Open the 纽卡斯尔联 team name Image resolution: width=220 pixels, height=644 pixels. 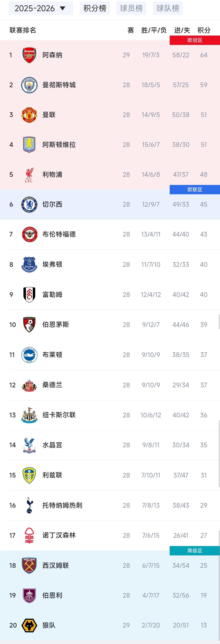click(x=59, y=415)
